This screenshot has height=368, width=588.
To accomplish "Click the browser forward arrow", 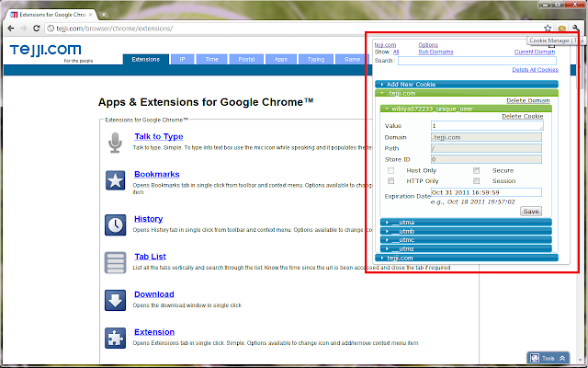I will pos(24,29).
